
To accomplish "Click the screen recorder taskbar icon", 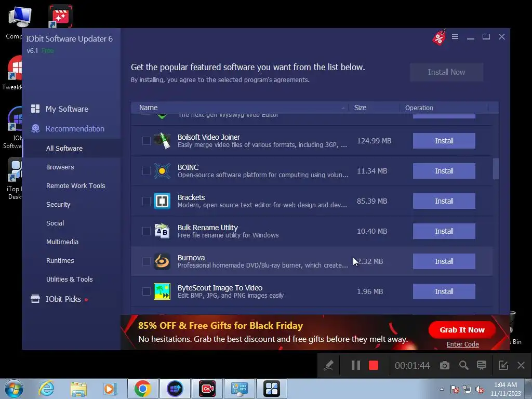I will tap(207, 389).
